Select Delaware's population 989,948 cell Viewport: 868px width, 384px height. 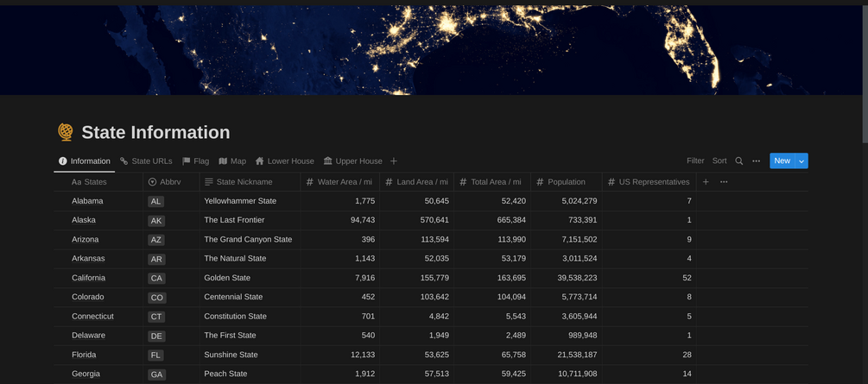tap(567, 336)
